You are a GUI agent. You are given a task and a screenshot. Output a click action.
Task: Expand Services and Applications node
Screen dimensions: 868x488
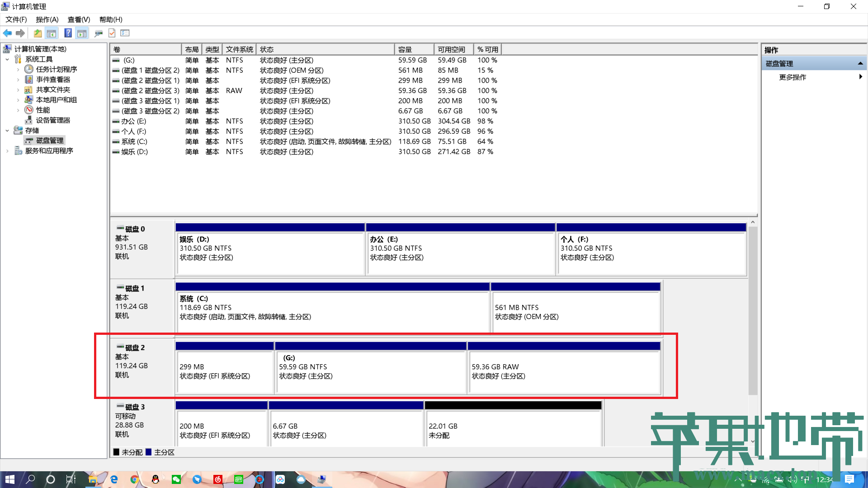[7, 151]
